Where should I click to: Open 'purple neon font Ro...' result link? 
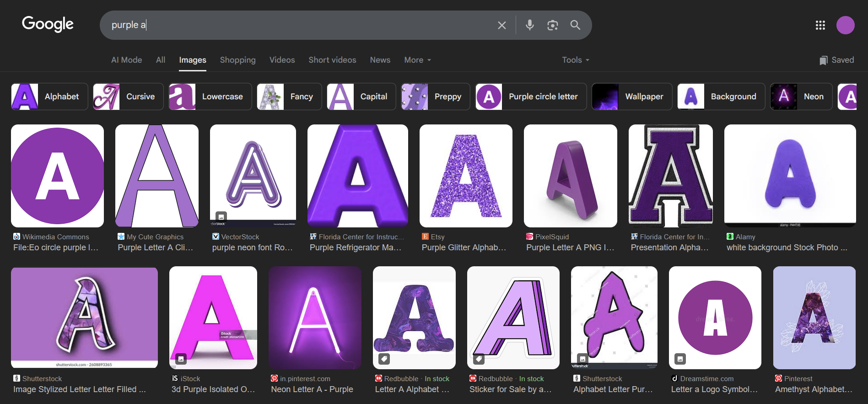(x=253, y=248)
